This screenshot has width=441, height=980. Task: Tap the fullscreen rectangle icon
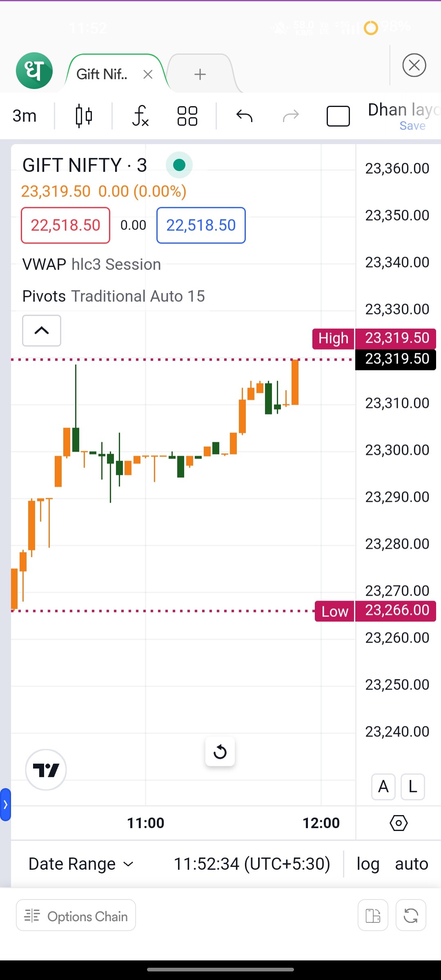(338, 116)
